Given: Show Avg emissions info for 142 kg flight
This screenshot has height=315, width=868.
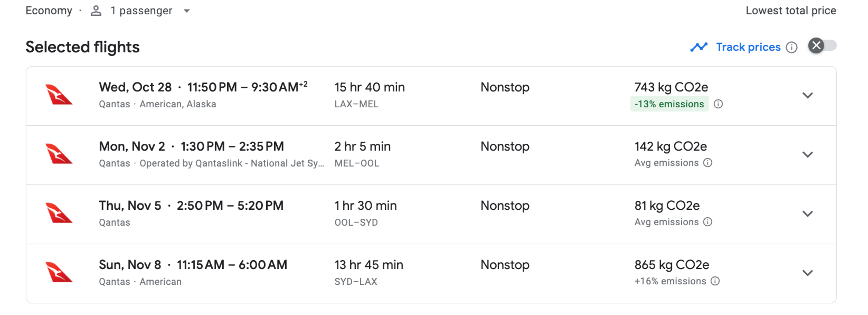Looking at the screenshot, I should (708, 163).
